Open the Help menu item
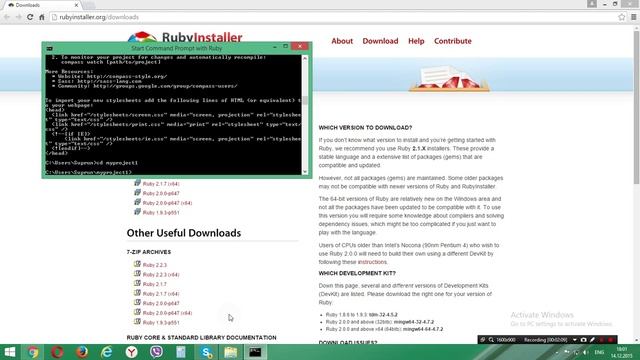The width and height of the screenshot is (640, 360). 416,41
